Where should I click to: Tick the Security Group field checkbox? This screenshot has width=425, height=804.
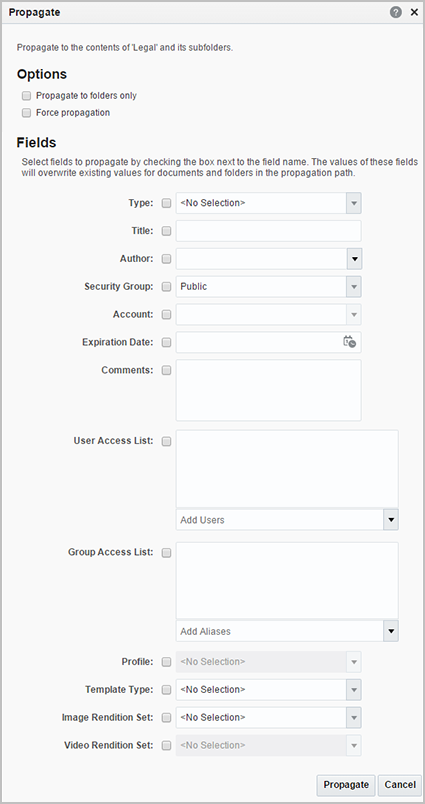pyautogui.click(x=166, y=287)
